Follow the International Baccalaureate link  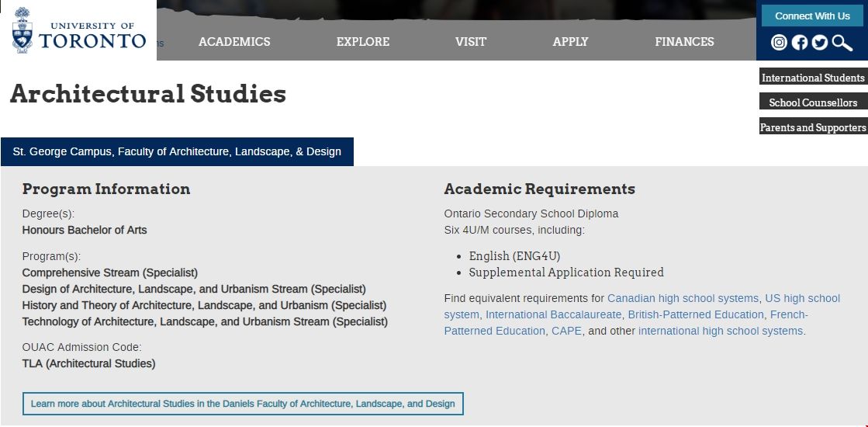pyautogui.click(x=553, y=314)
